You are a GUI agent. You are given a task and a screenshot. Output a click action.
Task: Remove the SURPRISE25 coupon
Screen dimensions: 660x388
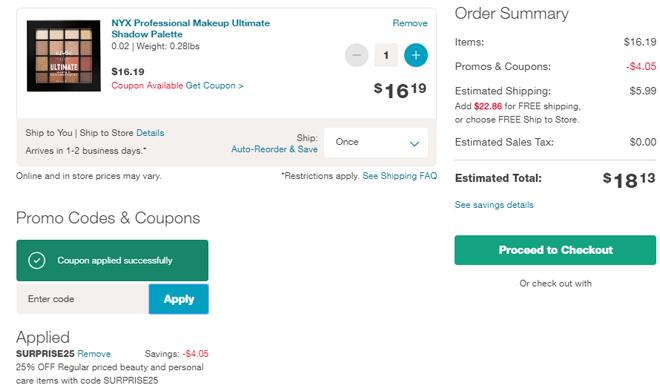(94, 354)
